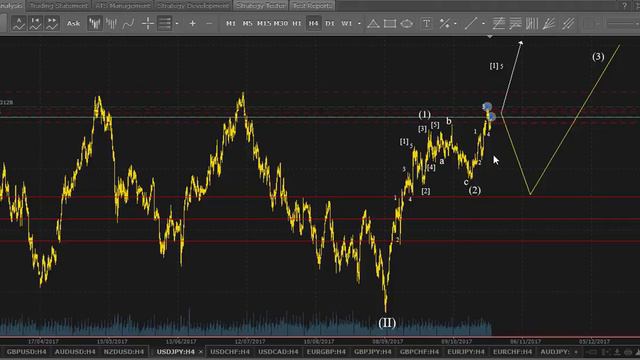640x360 pixels.
Task: Select the H4 timeframe
Action: point(313,24)
